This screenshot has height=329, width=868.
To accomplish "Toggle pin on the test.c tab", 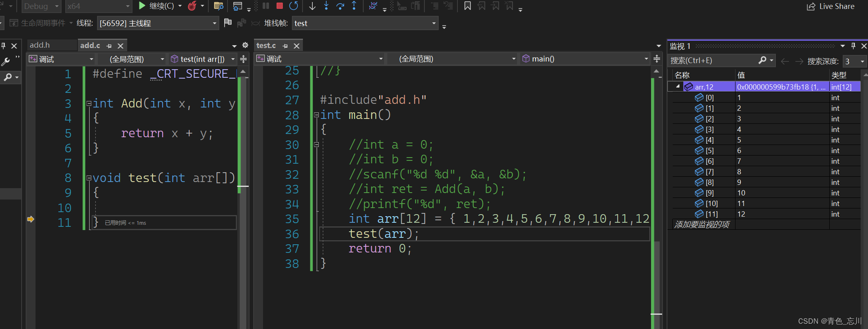I will (x=285, y=46).
